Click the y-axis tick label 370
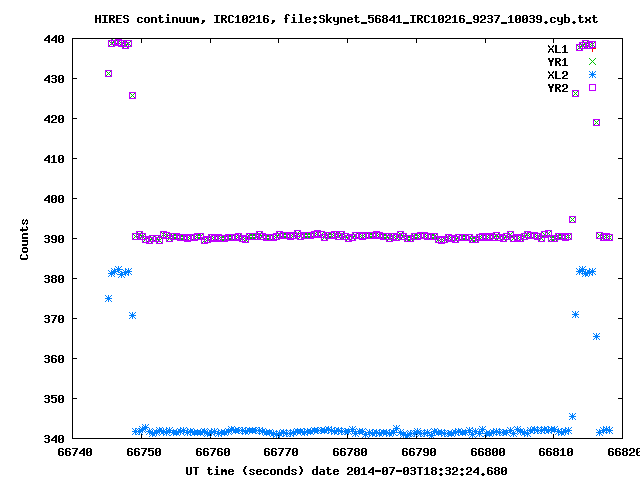 pyautogui.click(x=54, y=319)
